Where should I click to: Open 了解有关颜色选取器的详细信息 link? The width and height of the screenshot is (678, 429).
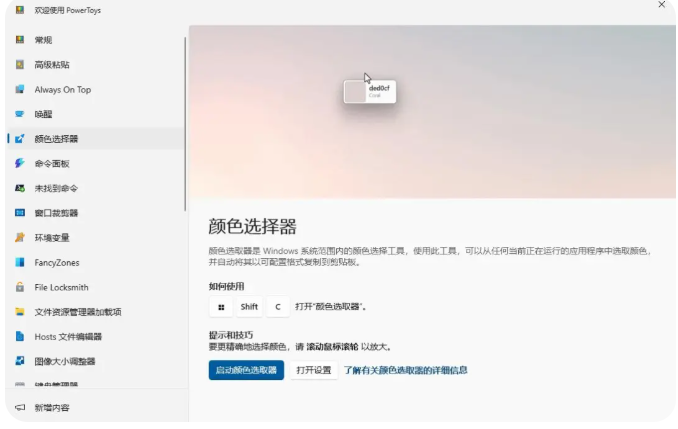(406, 370)
